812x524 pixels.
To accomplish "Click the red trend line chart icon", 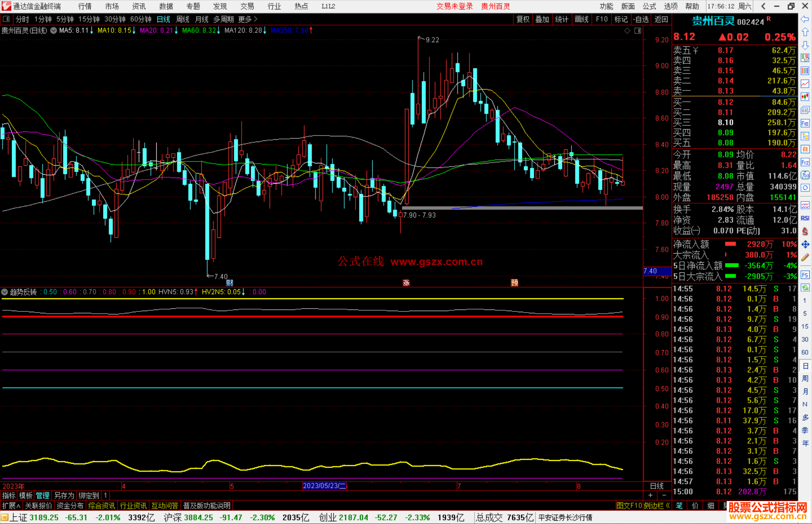I will (805, 84).
